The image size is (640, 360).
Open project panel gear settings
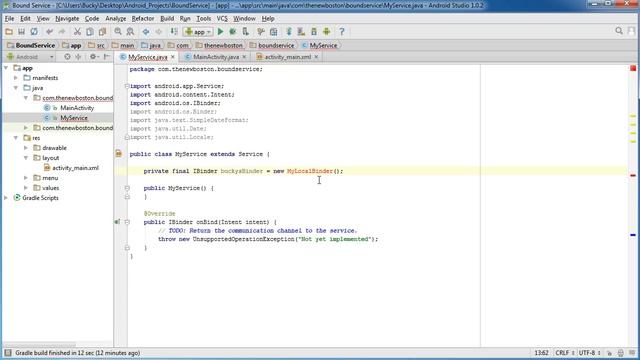pos(93,57)
